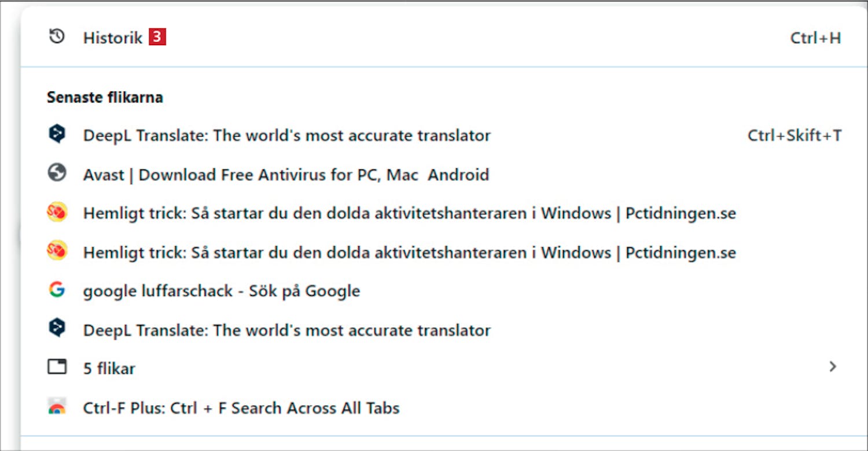Open the second Hemligt trick Pctidningen.se entry
The height and width of the screenshot is (451, 868).
pos(444,252)
